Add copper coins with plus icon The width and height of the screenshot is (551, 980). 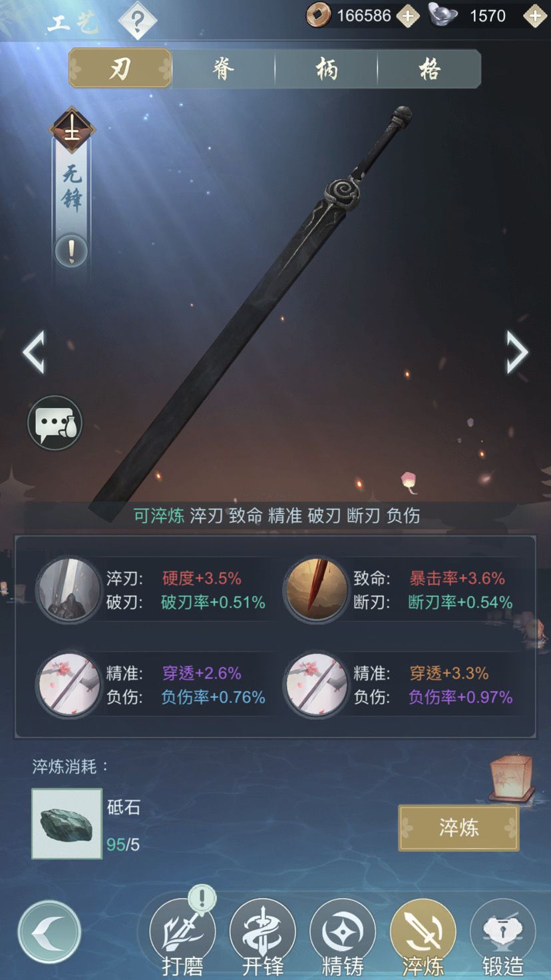(407, 15)
